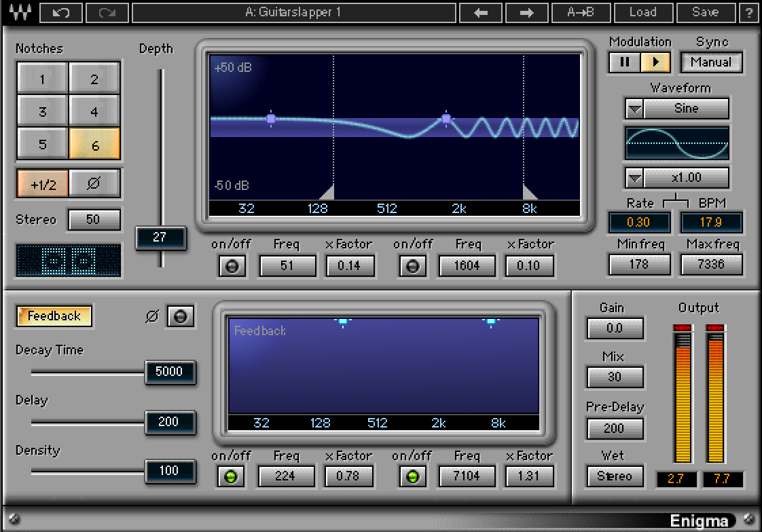Open the rate multiplier dropdown arrow next to x1.00
The image size is (762, 532).
pyautogui.click(x=635, y=178)
